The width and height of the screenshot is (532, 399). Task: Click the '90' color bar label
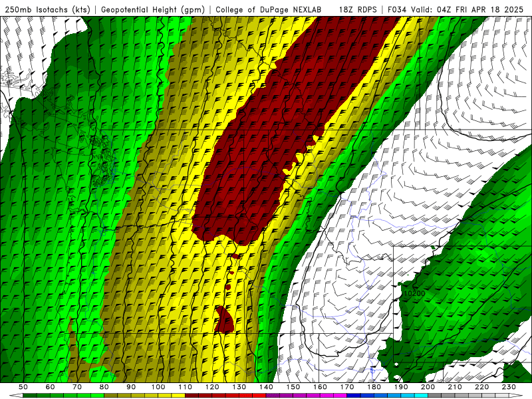[x=131, y=387]
